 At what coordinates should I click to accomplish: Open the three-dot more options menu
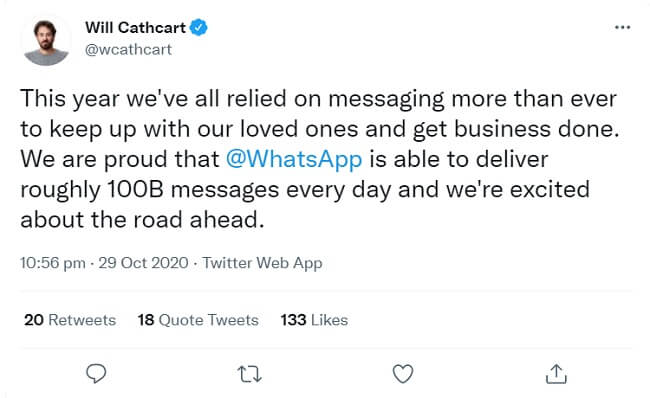click(x=623, y=27)
